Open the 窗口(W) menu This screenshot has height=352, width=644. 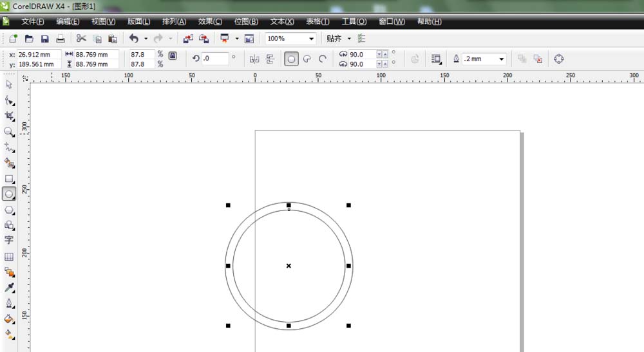click(x=392, y=22)
